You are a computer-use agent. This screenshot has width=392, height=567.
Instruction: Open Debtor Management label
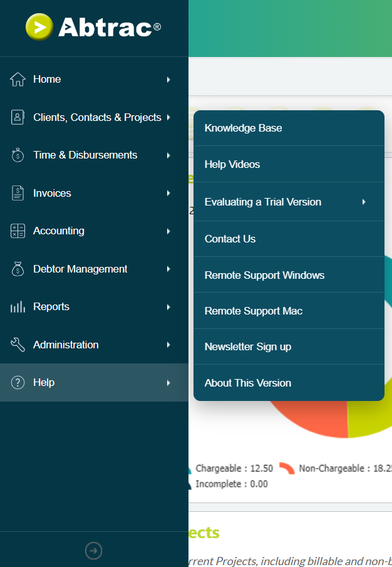point(80,269)
